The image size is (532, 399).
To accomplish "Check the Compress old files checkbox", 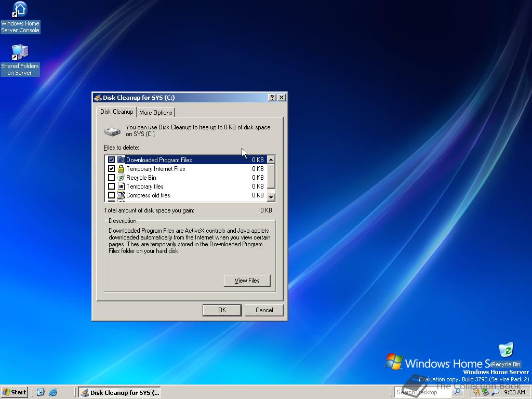I will pyautogui.click(x=111, y=195).
